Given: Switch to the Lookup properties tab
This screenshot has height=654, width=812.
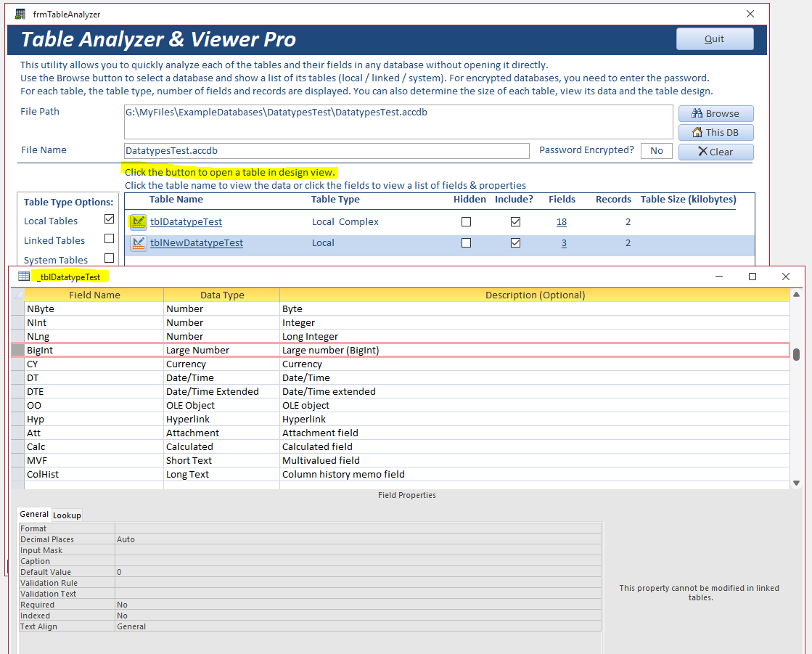Looking at the screenshot, I should point(67,515).
